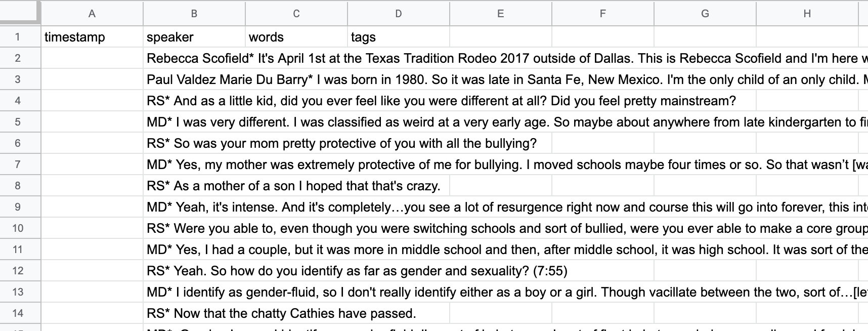Select row 7 header
The width and height of the screenshot is (868, 331).
pyautogui.click(x=20, y=164)
